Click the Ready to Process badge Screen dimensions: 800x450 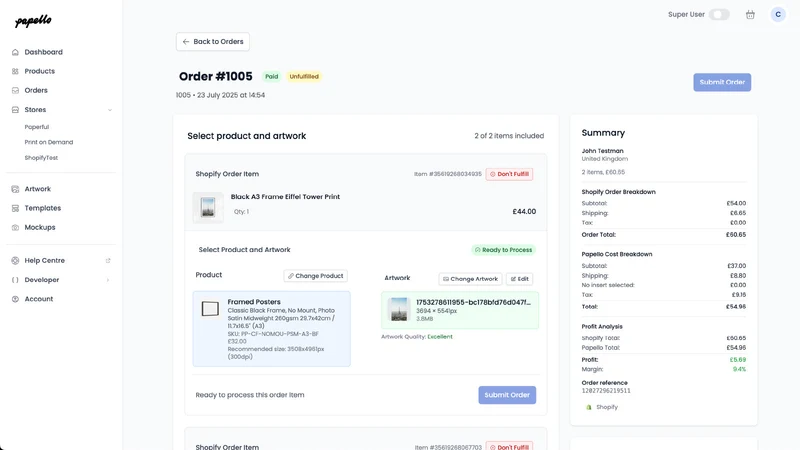503,250
